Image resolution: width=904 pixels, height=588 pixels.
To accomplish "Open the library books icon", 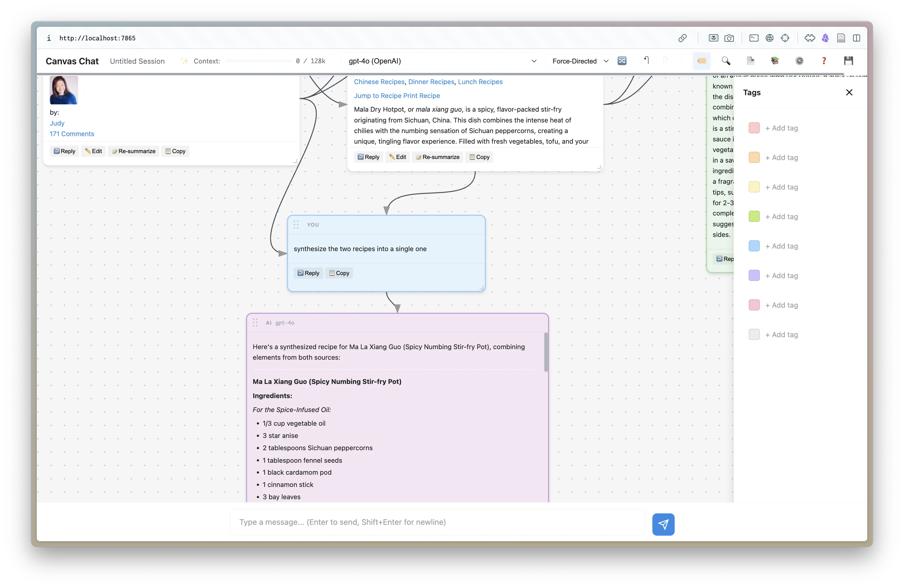I will click(775, 61).
